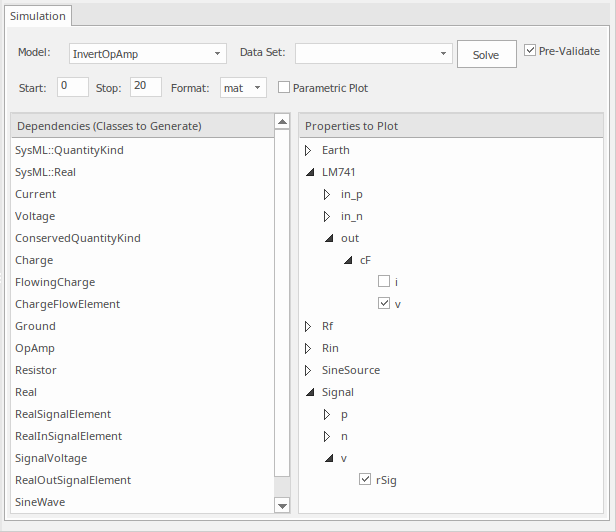Open the Format dropdown showing mat

click(243, 88)
